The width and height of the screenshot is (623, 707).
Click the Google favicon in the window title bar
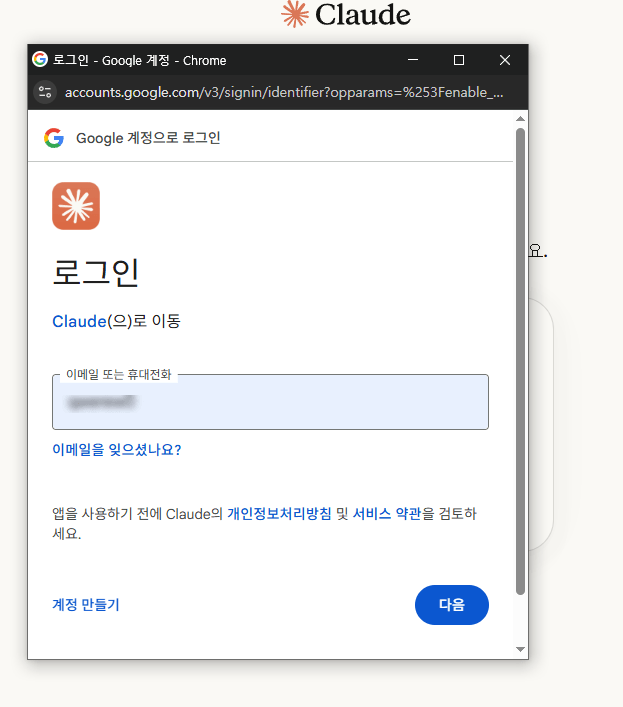coord(40,60)
